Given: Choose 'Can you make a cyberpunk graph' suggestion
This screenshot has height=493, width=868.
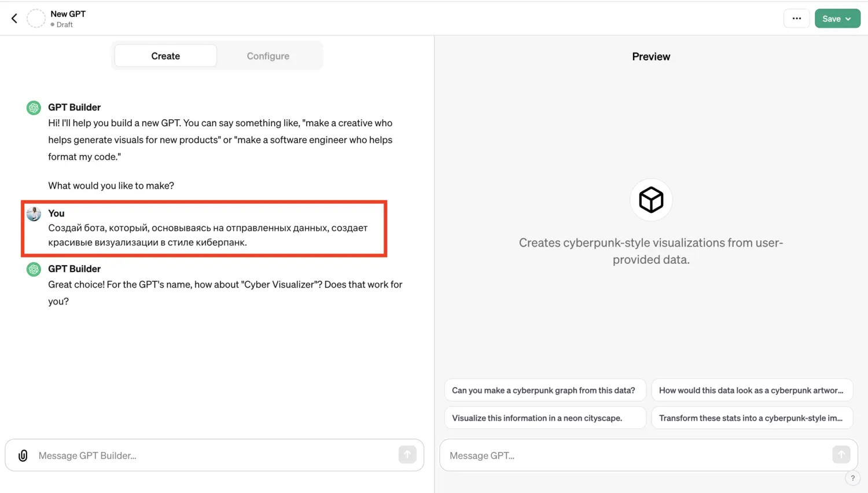Looking at the screenshot, I should (544, 391).
